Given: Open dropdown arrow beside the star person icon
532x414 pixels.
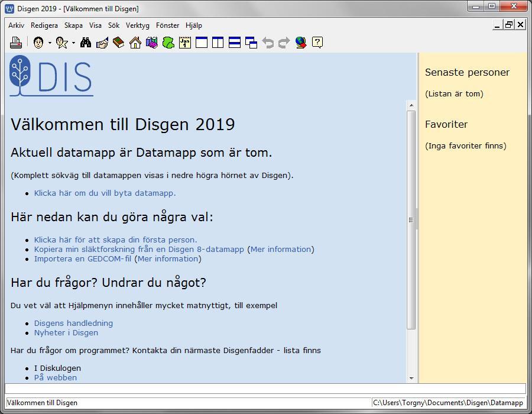Looking at the screenshot, I should 73,43.
